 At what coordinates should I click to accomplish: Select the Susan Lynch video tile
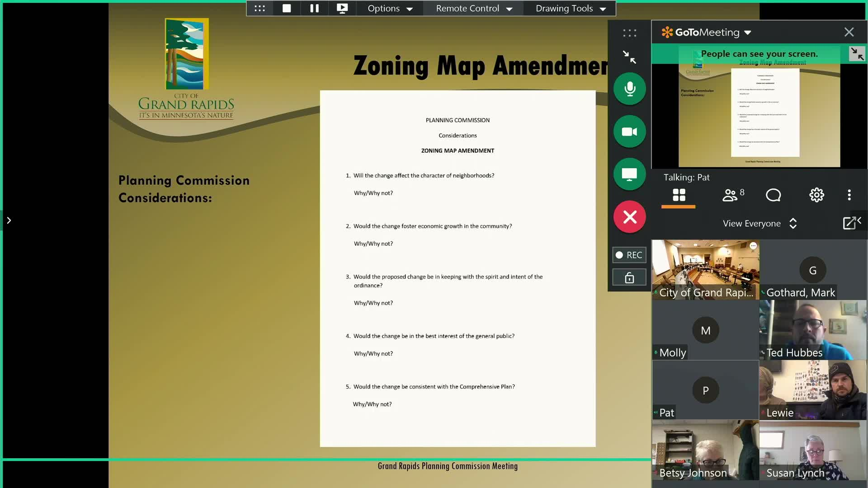pyautogui.click(x=813, y=450)
